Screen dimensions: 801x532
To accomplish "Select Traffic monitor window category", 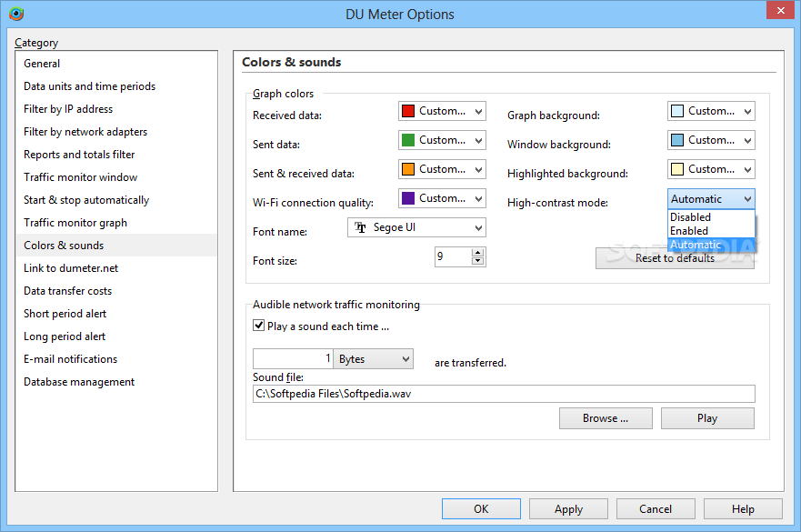I will 116,177.
